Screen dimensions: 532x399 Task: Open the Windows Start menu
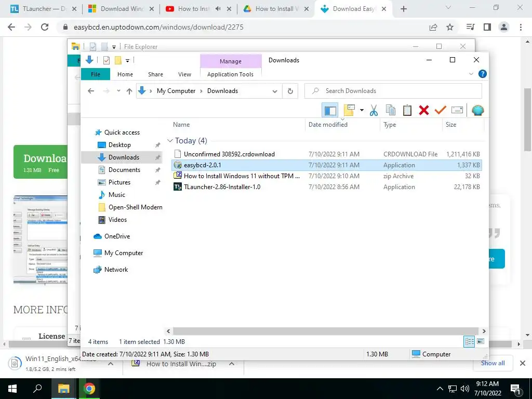tap(12, 389)
